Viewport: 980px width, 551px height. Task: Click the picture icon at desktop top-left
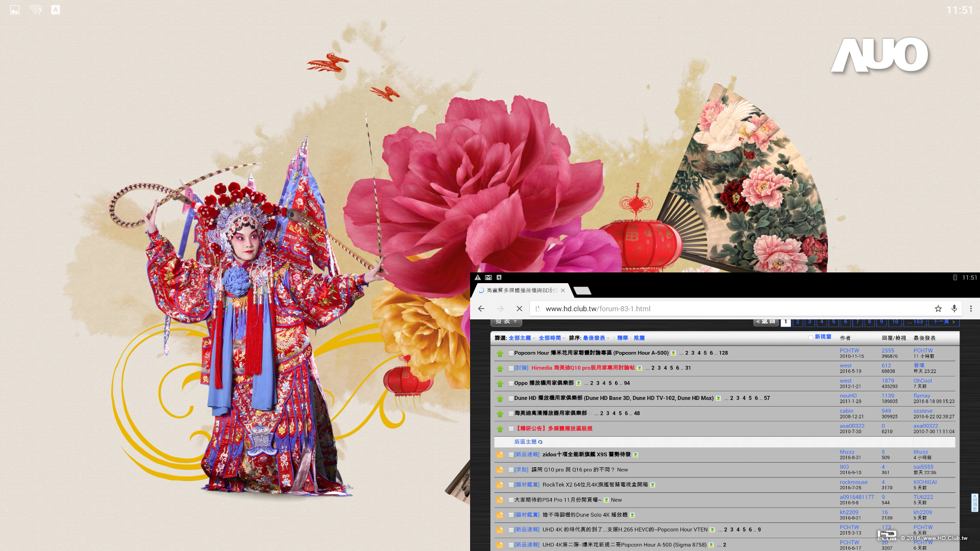(x=15, y=10)
